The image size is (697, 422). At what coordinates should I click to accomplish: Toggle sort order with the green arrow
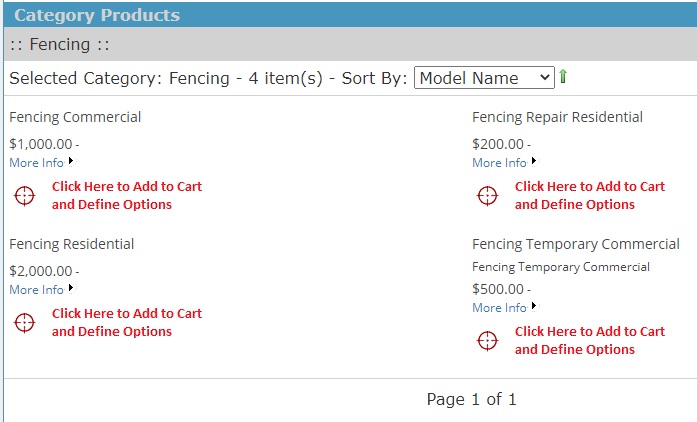pos(563,76)
